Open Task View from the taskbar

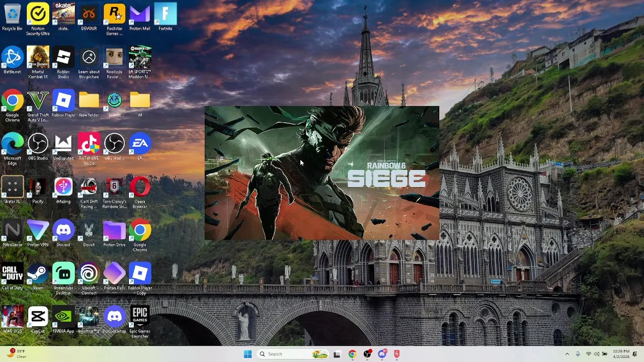[x=337, y=354]
